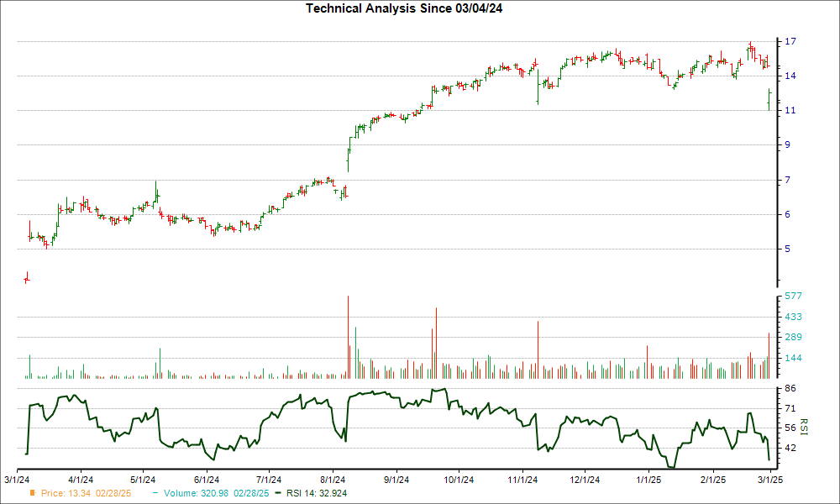840x504 pixels.
Task: Click the RSI axis value 56
Action: point(790,428)
